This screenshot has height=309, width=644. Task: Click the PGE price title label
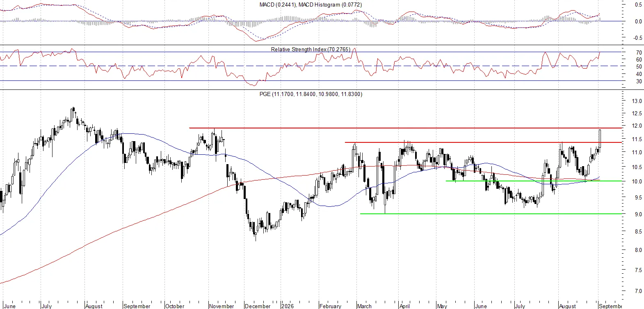[311, 94]
